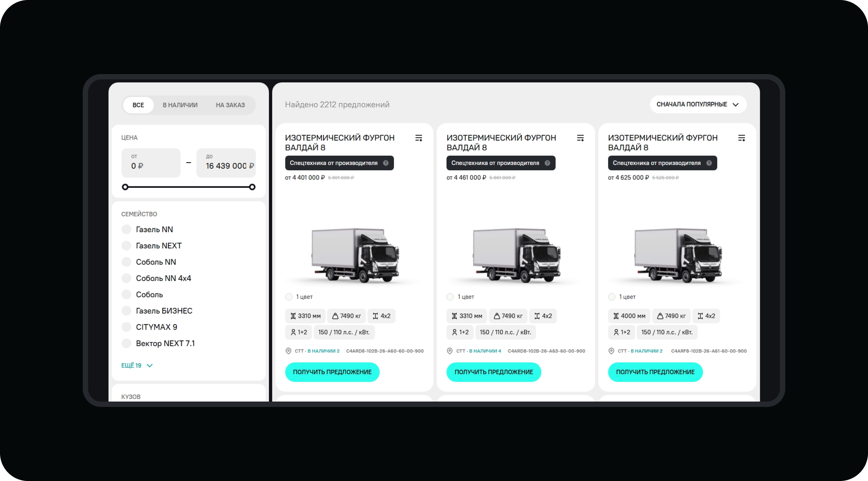Viewport: 868px width, 481px height.
Task: Click 3310 мм length chip on 4 401 000 ₽ card
Action: coord(305,316)
